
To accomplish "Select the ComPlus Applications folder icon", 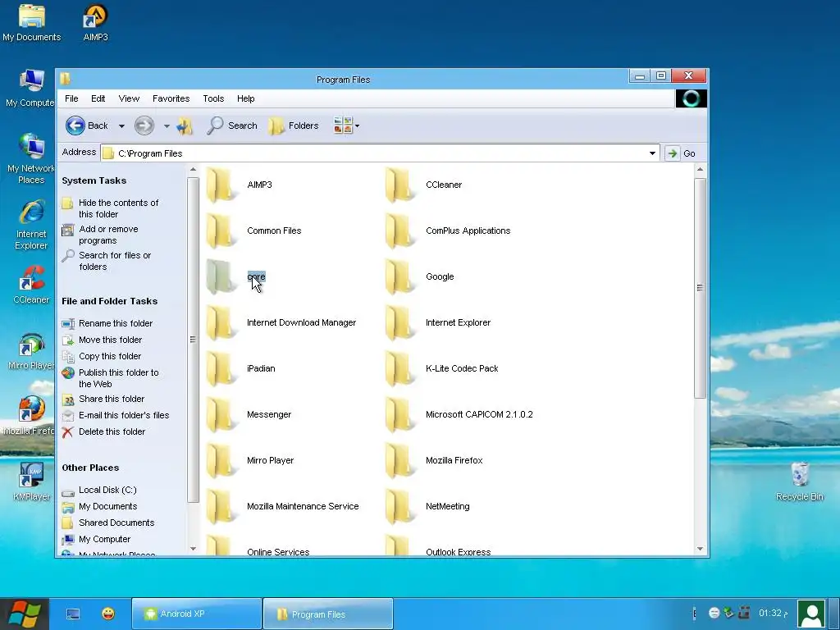I will point(400,231).
